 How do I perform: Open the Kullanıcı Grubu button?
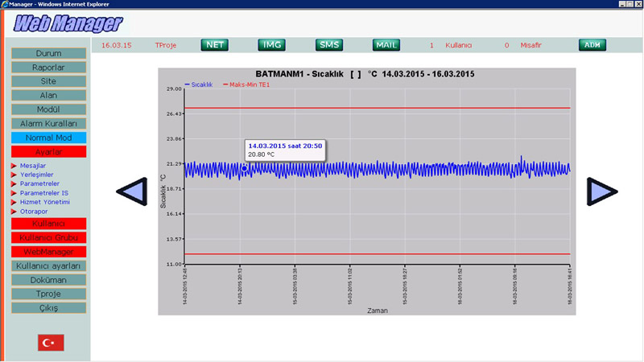pos(48,237)
